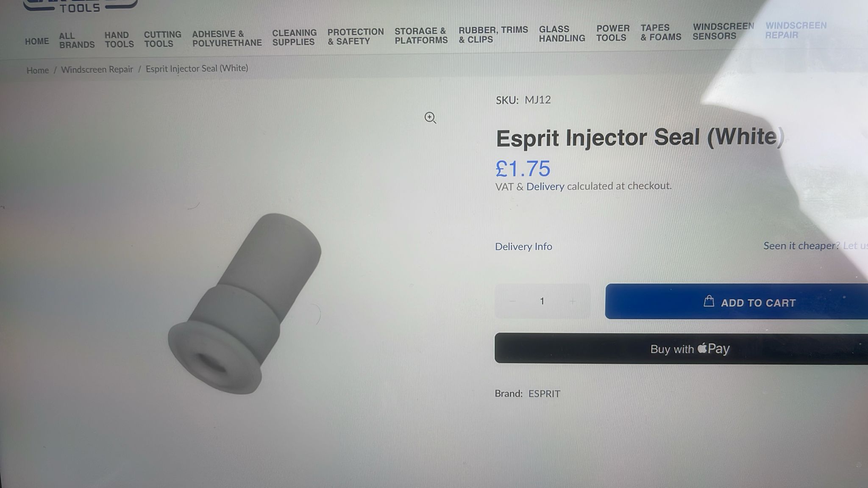Decrease quantity with the minus button

512,301
